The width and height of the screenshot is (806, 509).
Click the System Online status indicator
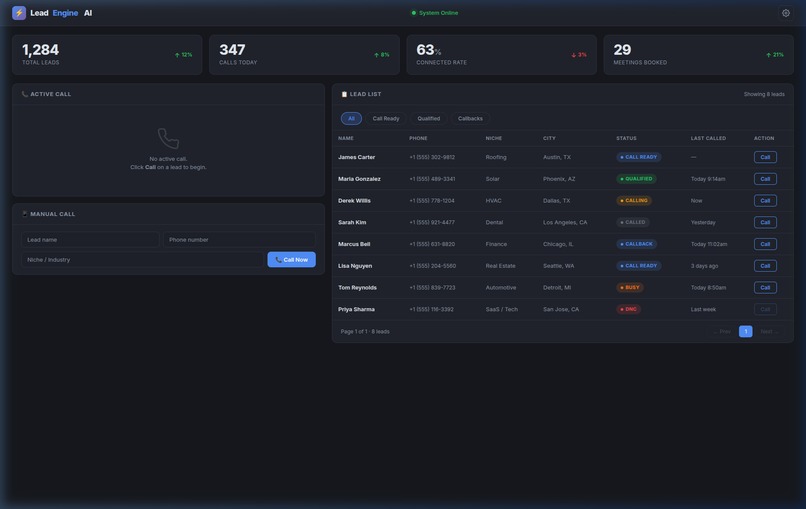[x=435, y=13]
